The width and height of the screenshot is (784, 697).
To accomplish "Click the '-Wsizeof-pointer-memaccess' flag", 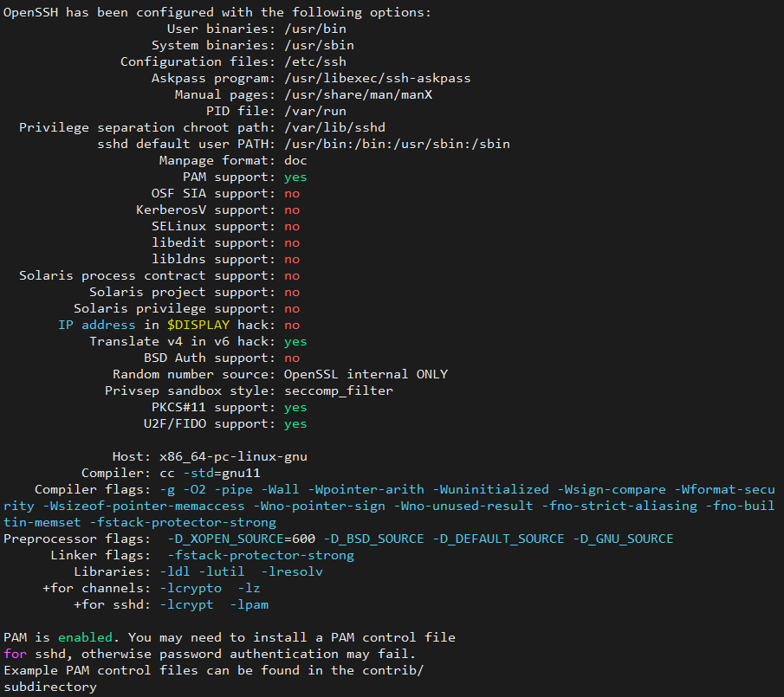I will click(144, 507).
